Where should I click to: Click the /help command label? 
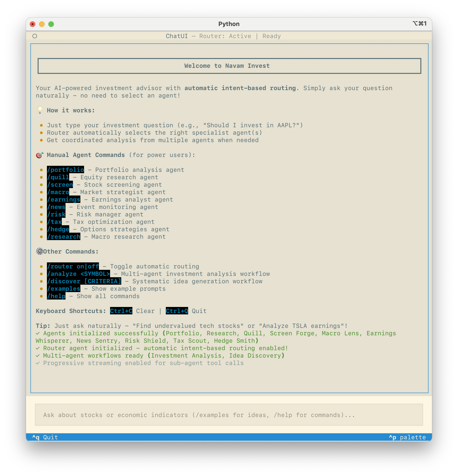click(56, 296)
